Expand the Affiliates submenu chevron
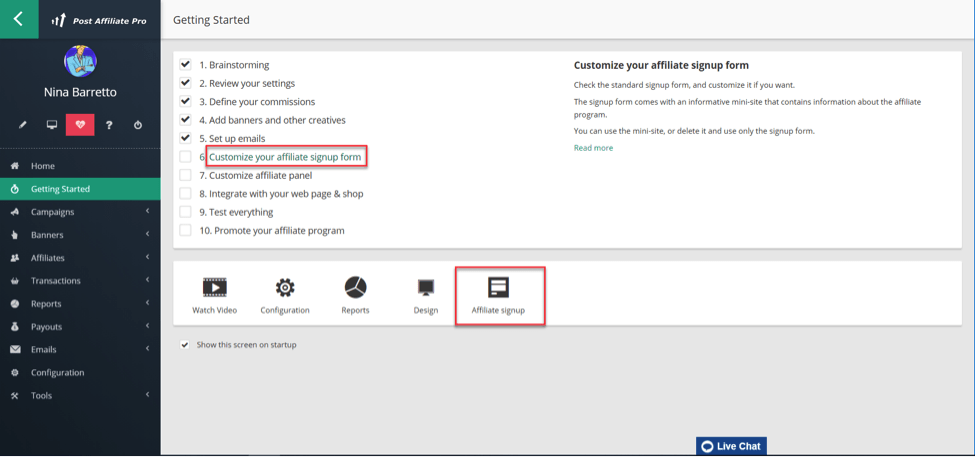975x457 pixels. 148,257
